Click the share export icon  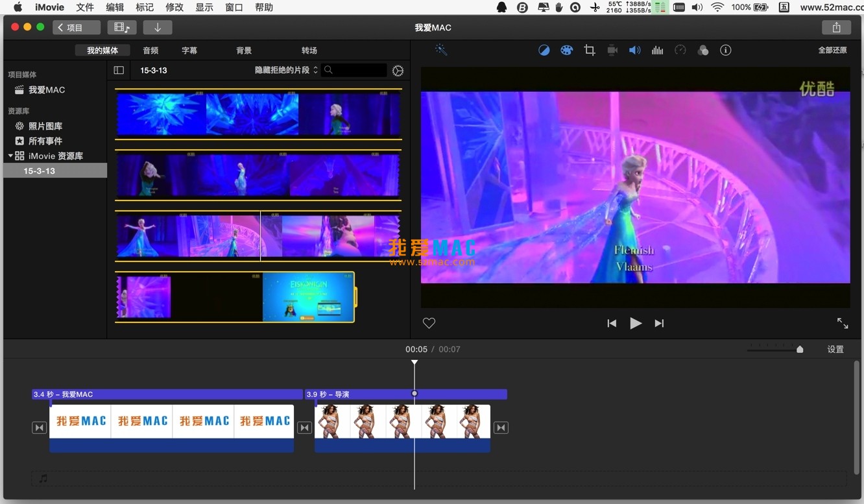837,27
